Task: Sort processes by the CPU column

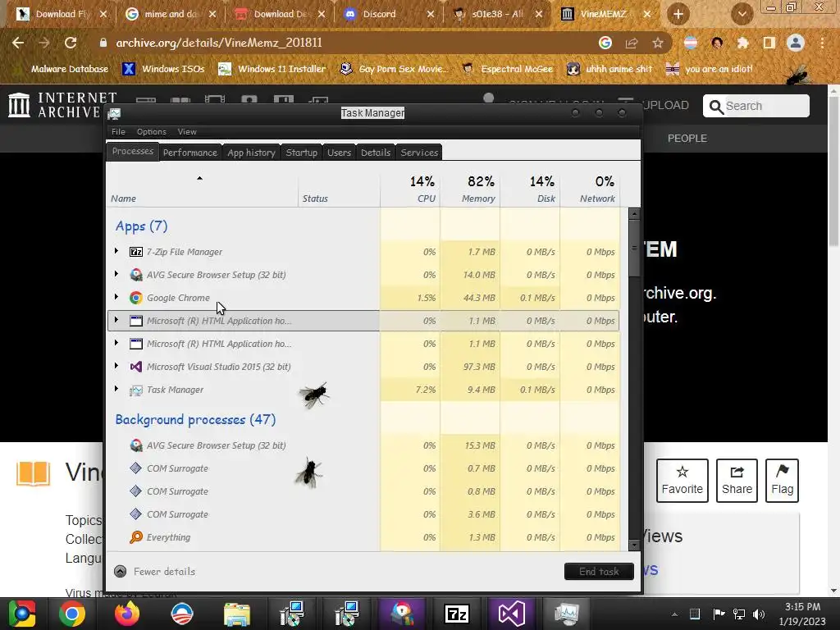Action: coord(410,189)
